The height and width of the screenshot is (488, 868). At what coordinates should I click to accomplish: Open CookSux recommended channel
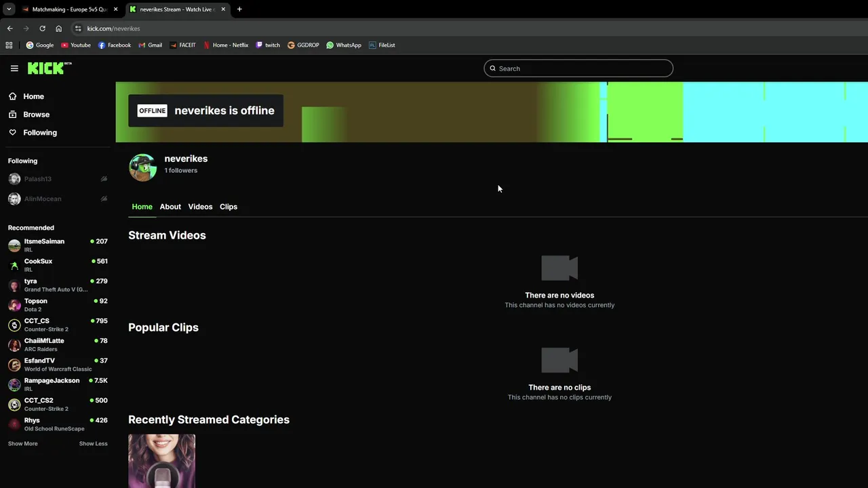click(x=58, y=265)
